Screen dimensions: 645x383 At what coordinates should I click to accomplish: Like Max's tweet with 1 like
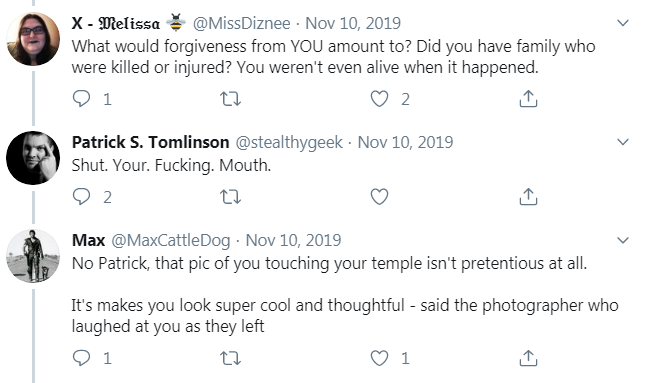click(379, 358)
